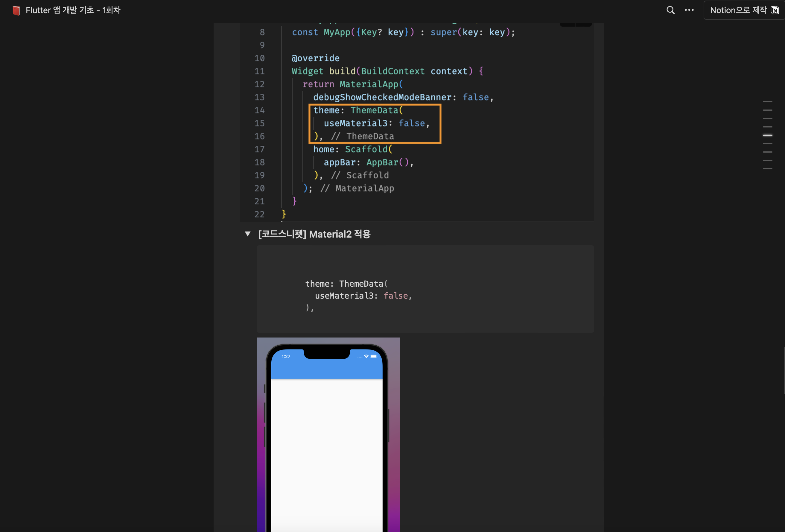The image size is (785, 532).
Task: Click the 'return MaterialApp(' code line
Action: point(353,84)
